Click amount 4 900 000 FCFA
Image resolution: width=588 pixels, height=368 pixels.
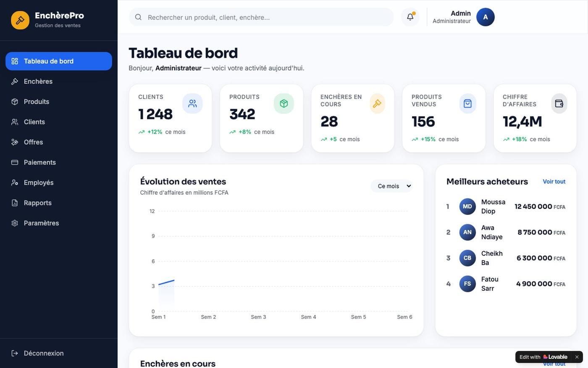tap(541, 284)
